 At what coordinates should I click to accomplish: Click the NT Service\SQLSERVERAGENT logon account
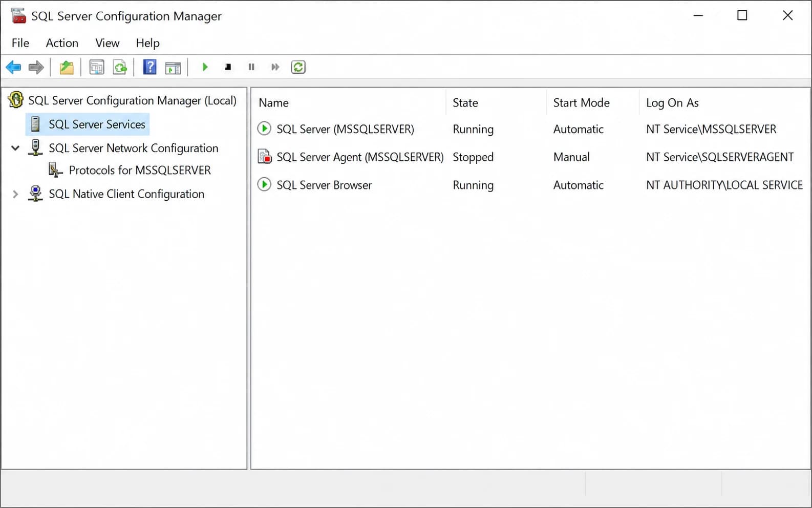[720, 157]
